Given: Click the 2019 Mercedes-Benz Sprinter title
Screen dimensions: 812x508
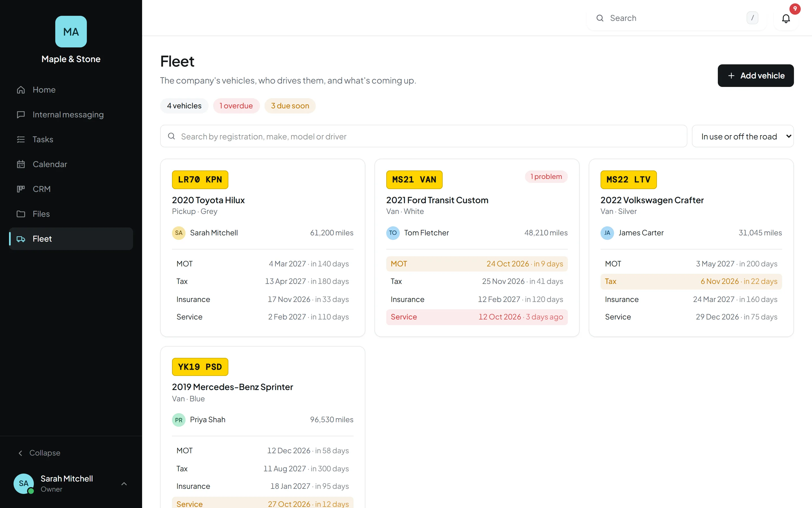Looking at the screenshot, I should [232, 387].
